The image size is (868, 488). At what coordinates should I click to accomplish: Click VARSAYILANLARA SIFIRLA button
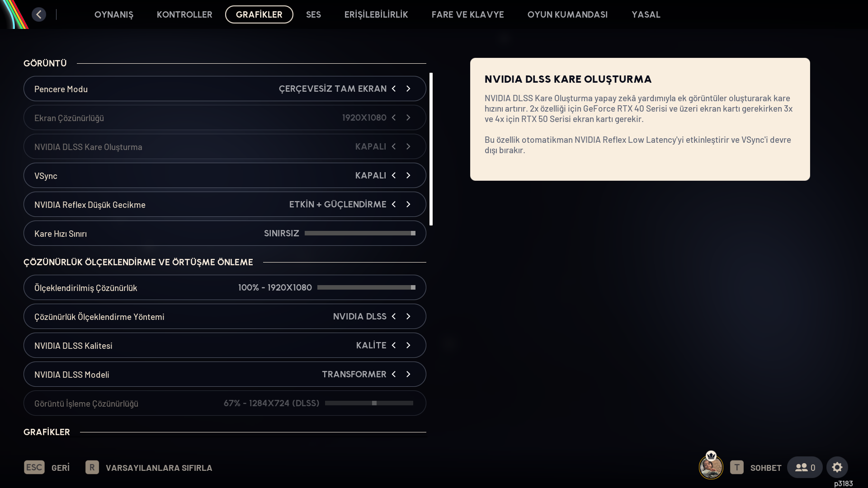click(x=159, y=468)
